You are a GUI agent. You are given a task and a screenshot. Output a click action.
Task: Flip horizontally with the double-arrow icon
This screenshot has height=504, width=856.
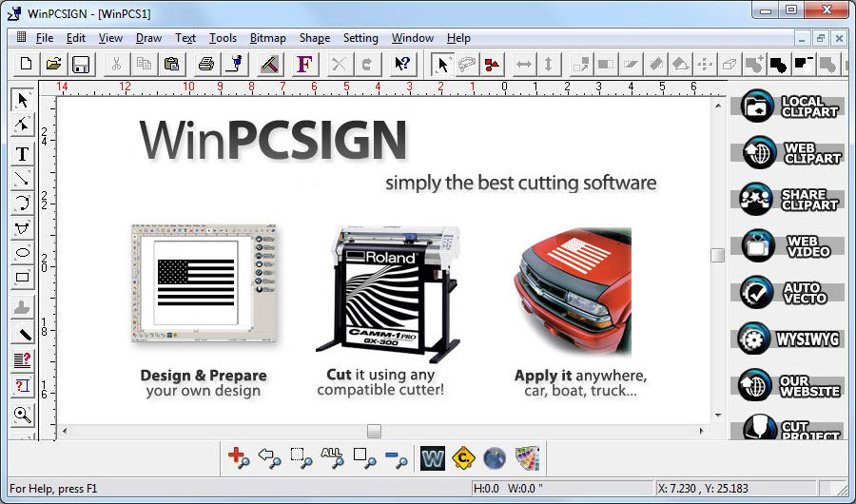click(523, 65)
